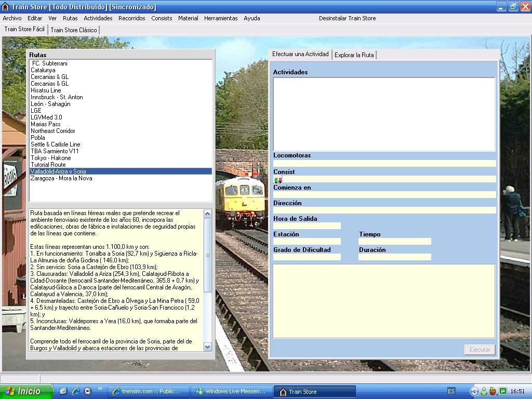
Task: Launch the media player quick launch icon
Action: tap(87, 391)
